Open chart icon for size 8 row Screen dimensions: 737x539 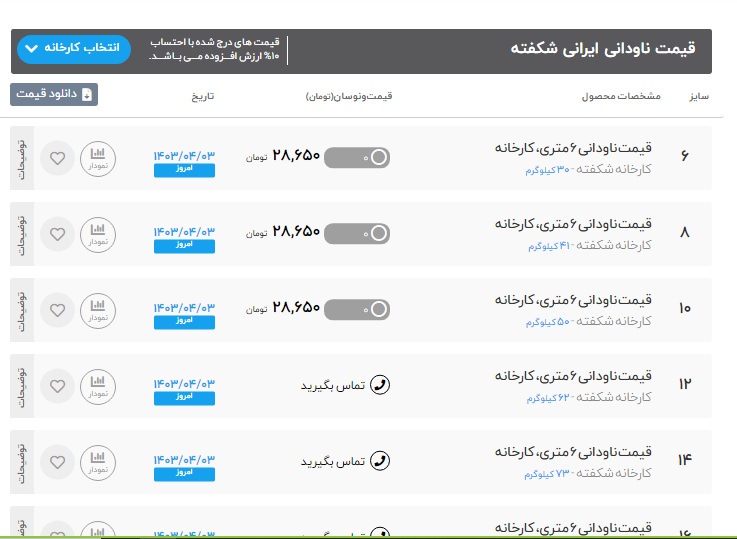pos(98,234)
